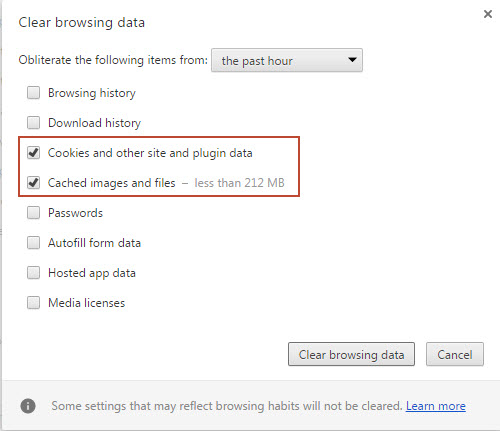500x431 pixels.
Task: Click the 'Some settings that may reflect' notice text
Action: 227,406
